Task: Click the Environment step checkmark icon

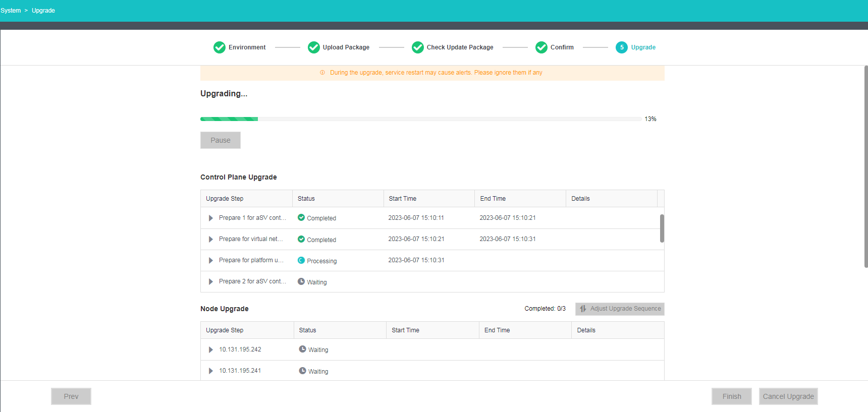Action: tap(220, 47)
